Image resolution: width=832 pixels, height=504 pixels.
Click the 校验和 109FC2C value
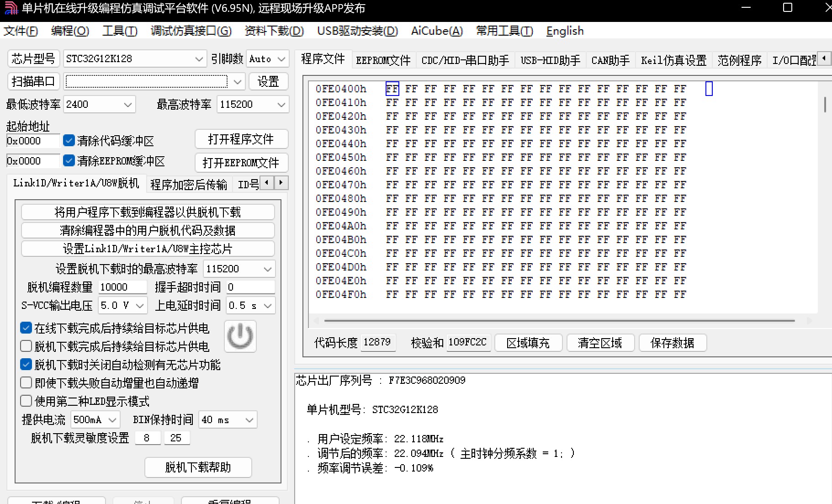[468, 342]
